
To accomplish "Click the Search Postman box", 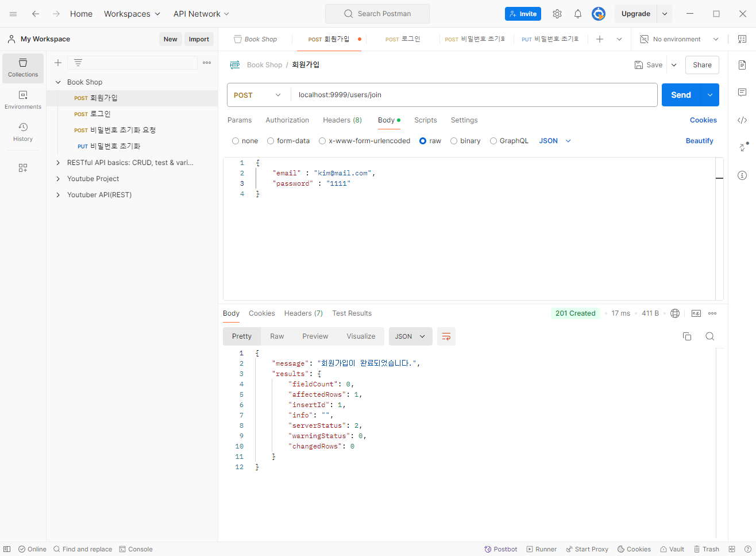I will pyautogui.click(x=377, y=14).
